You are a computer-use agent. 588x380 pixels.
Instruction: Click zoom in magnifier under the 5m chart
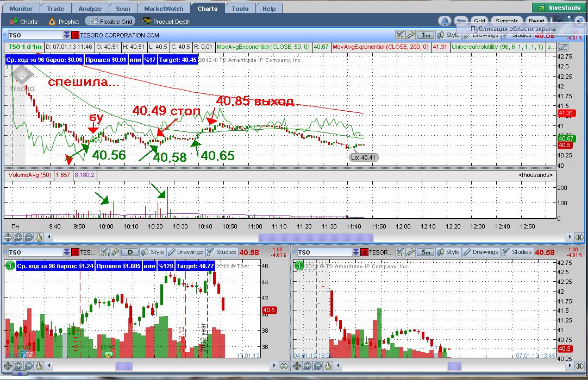[307, 366]
